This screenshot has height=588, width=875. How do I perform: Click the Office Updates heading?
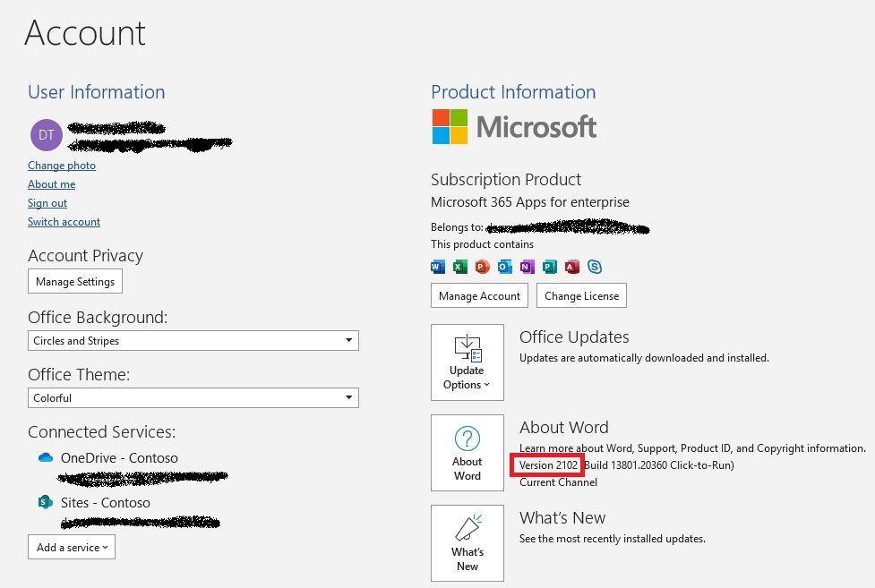(x=574, y=337)
